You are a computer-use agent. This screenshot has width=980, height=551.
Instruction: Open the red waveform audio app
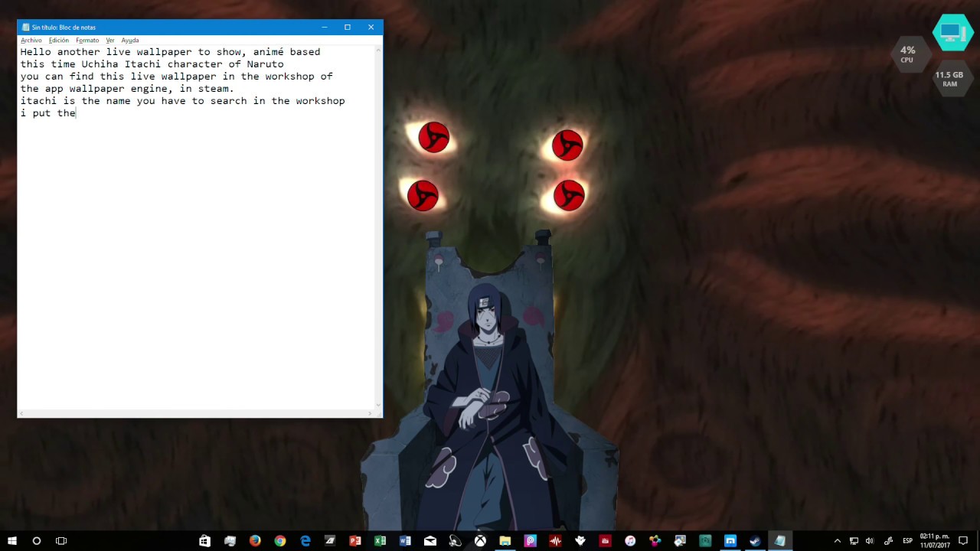(x=555, y=540)
